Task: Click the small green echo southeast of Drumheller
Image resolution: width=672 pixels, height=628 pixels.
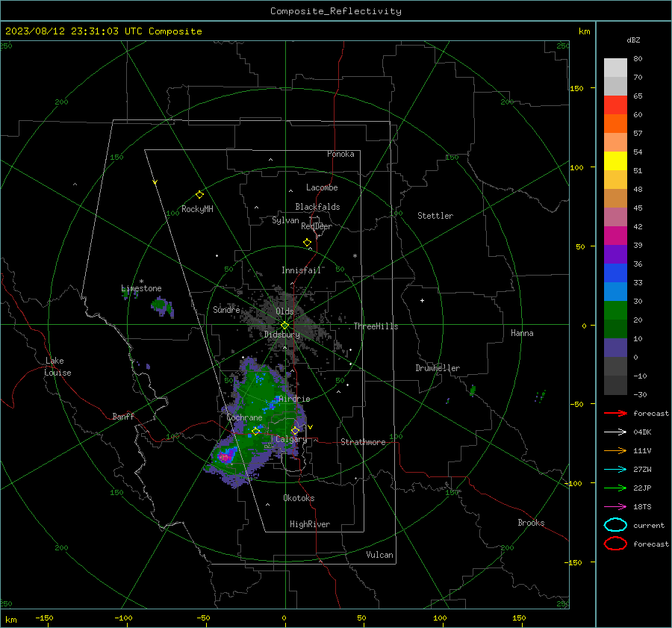Action: [473, 391]
